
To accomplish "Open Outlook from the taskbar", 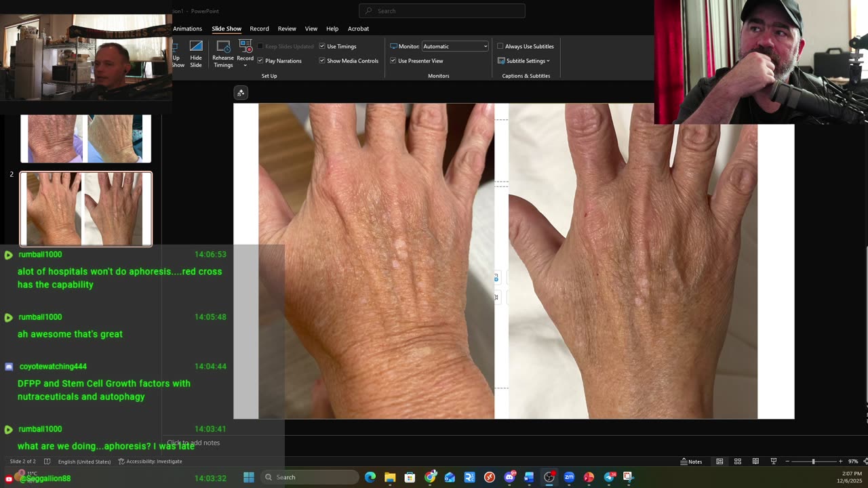I will pyautogui.click(x=450, y=477).
